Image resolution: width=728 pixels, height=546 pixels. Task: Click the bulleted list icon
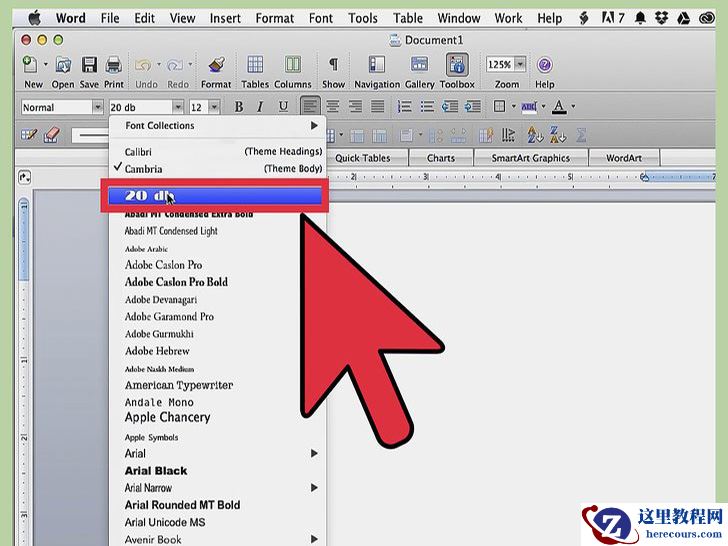pyautogui.click(x=427, y=107)
